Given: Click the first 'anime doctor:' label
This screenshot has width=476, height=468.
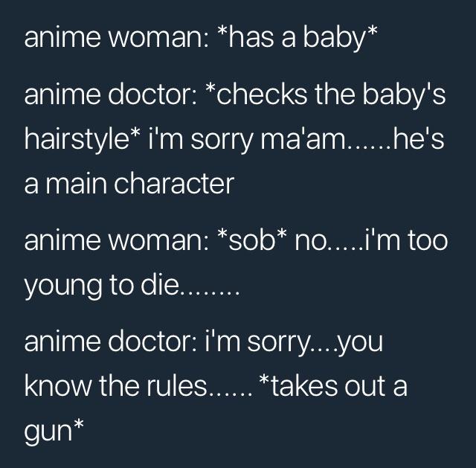Looking at the screenshot, I should 111,94.
